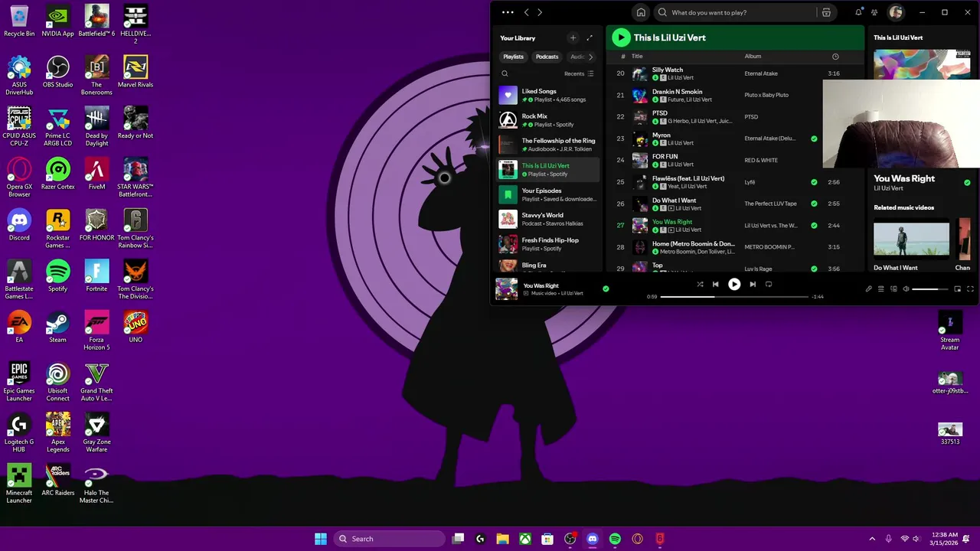Screen dimensions: 980x551
Task: Open Spotify profile avatar menu
Action: click(x=896, y=12)
